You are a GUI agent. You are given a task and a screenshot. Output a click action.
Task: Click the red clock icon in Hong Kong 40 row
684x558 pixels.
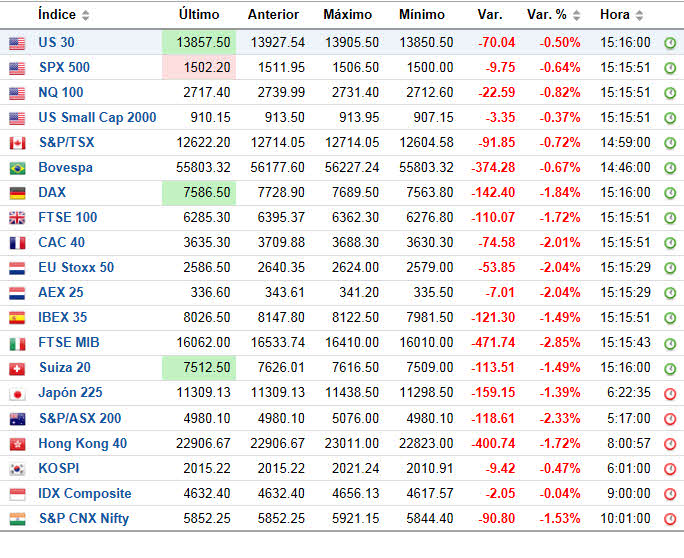coord(670,443)
